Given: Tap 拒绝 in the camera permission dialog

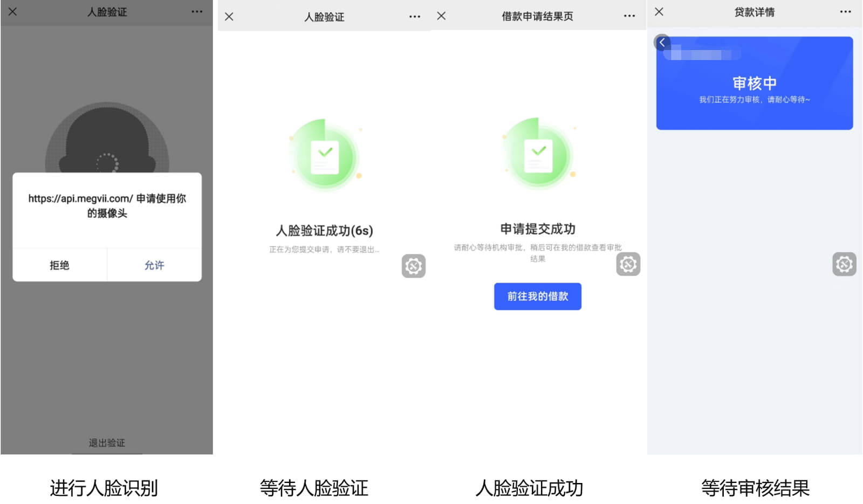Looking at the screenshot, I should [x=59, y=265].
